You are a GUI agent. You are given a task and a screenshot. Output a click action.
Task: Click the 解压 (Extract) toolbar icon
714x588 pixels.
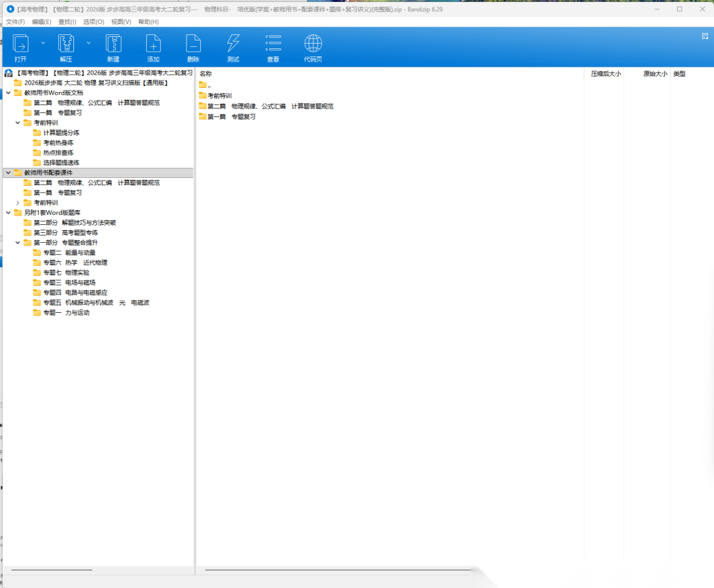(x=66, y=44)
